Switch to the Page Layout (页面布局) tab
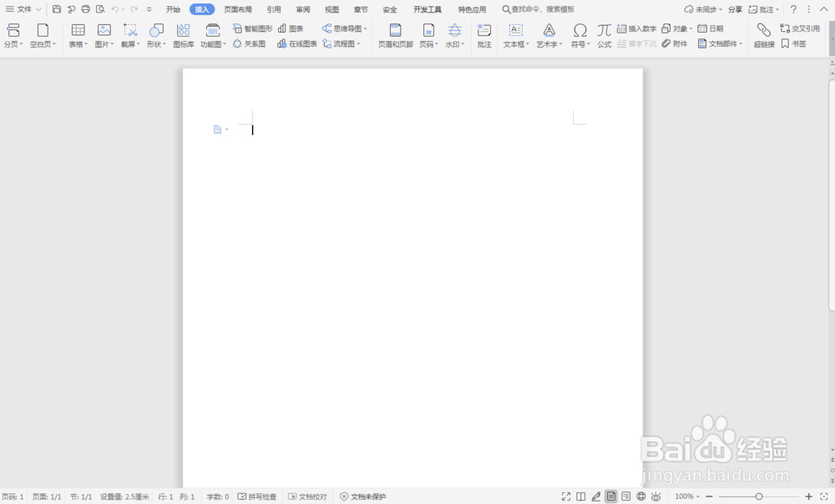 coord(238,9)
